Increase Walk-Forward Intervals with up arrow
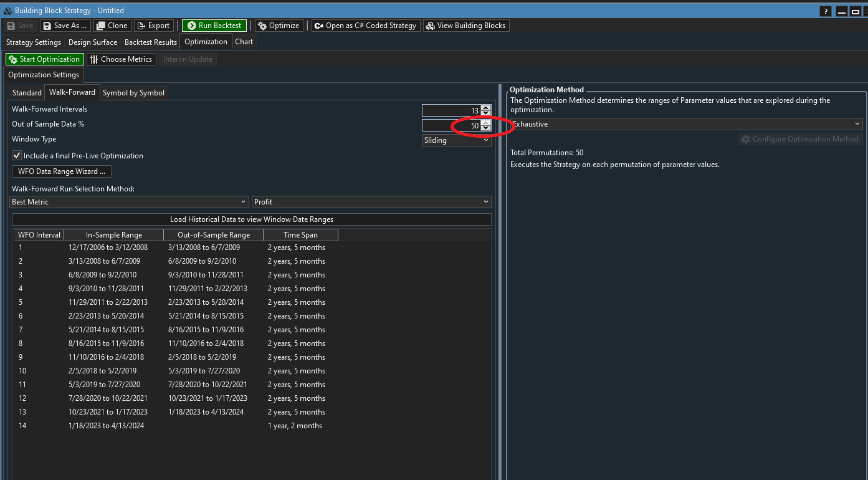 pyautogui.click(x=485, y=108)
